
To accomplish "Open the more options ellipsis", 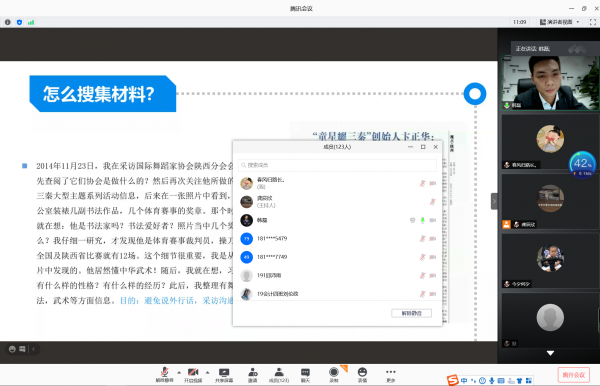I will [391, 375].
